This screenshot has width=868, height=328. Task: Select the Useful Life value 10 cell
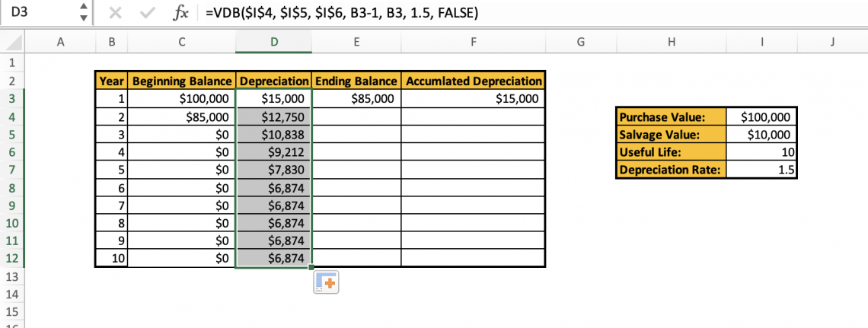762,152
